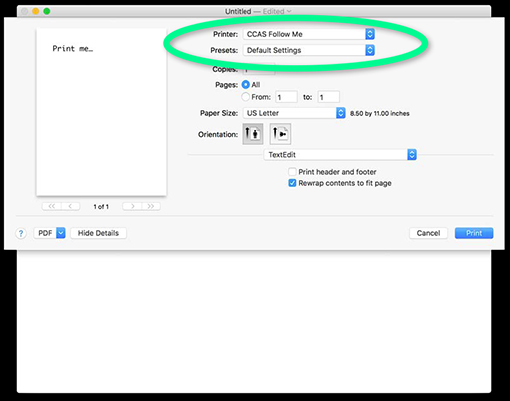This screenshot has height=401, width=510.
Task: Open the Untitled title dropdown chevron
Action: click(289, 11)
